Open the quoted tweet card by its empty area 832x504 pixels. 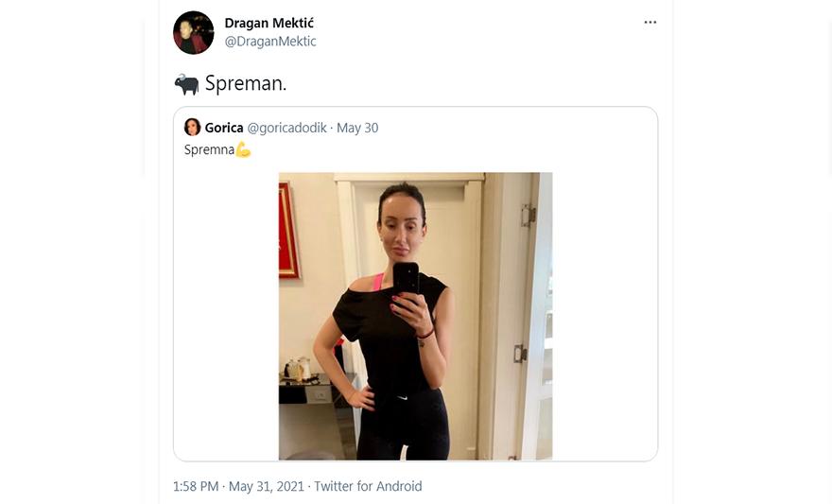[605, 319]
